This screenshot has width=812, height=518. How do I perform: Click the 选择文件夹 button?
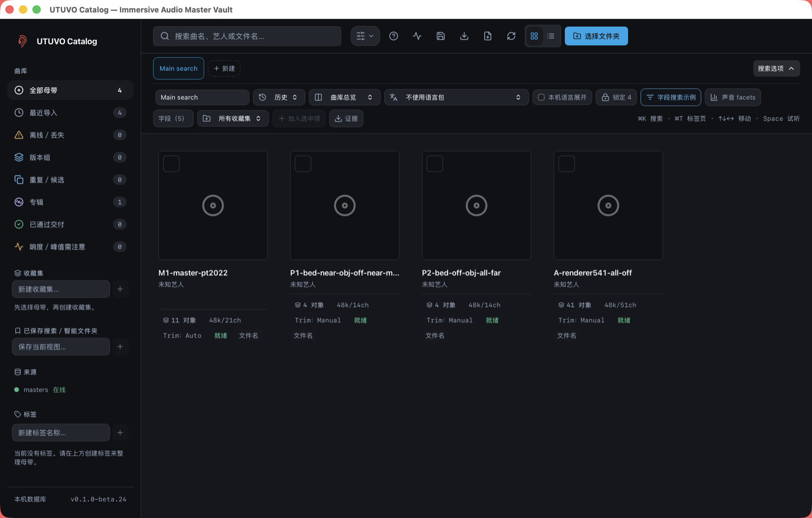(x=596, y=36)
